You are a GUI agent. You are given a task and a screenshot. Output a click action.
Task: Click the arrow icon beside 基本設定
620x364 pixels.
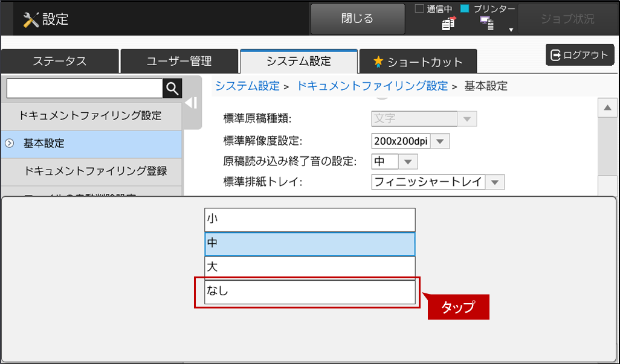[9, 143]
